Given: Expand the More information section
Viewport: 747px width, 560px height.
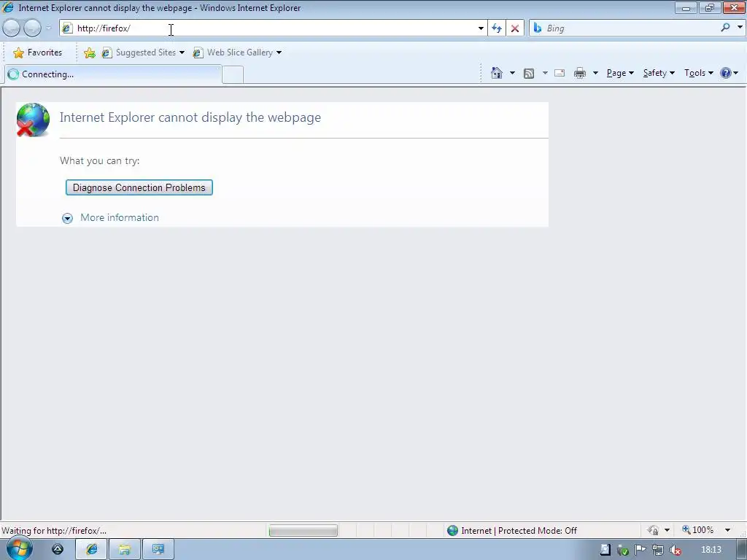Looking at the screenshot, I should point(111,217).
